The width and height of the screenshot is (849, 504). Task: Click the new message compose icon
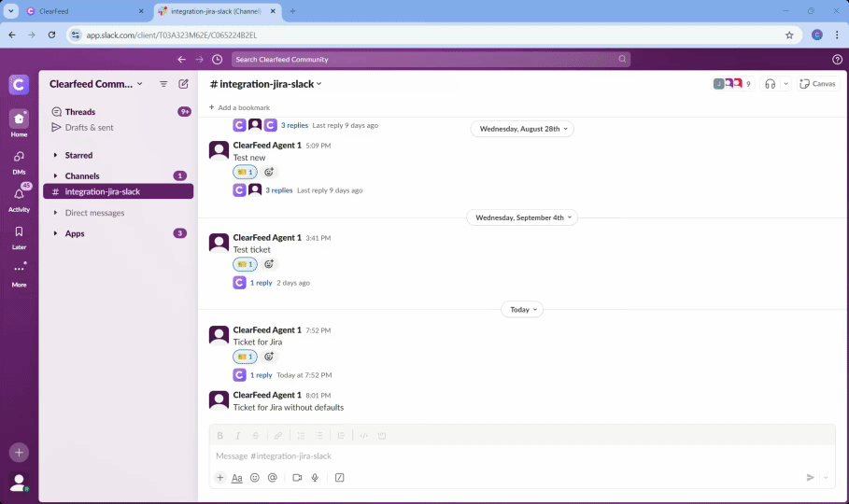(184, 84)
